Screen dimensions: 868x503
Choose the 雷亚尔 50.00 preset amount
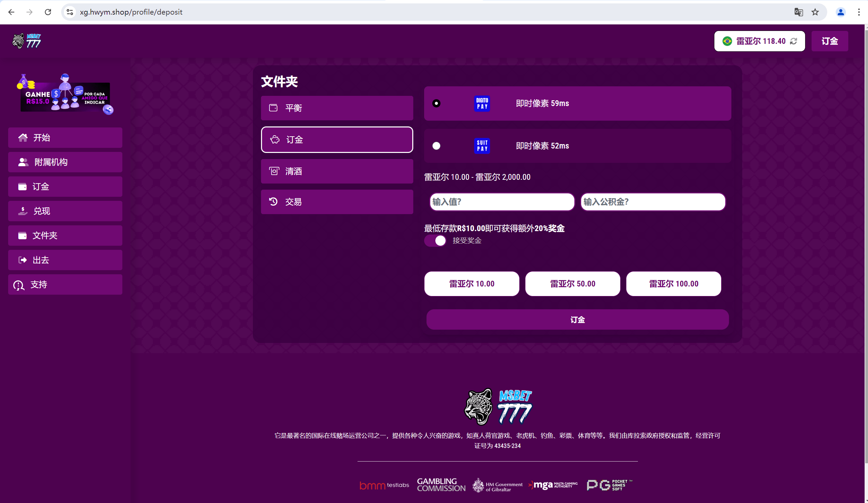pos(572,284)
